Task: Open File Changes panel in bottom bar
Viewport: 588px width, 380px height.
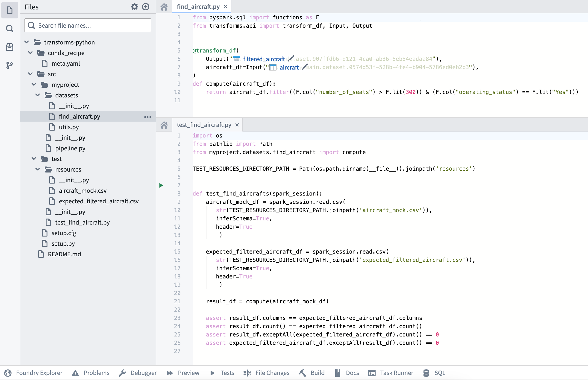Action: (266, 373)
